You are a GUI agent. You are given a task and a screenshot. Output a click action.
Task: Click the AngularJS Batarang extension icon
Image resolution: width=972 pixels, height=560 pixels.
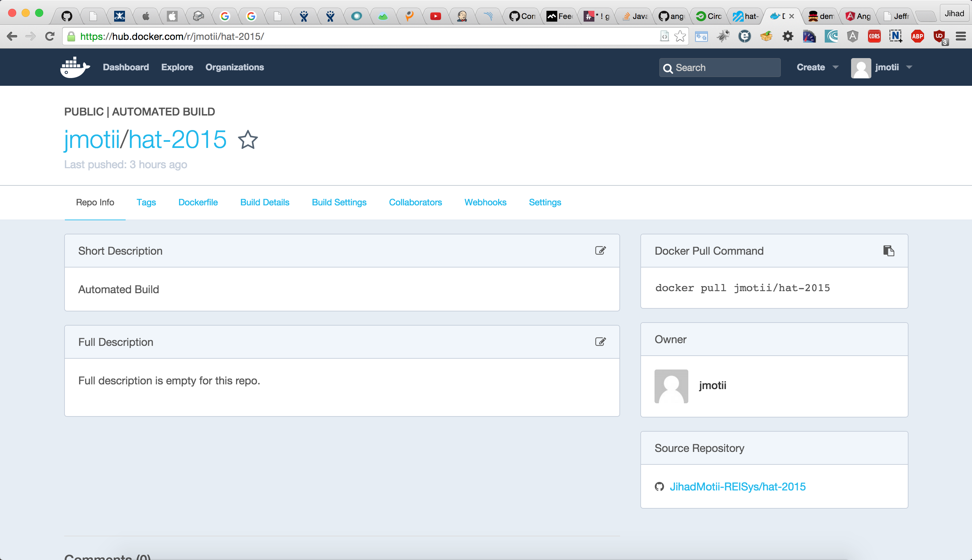(x=852, y=36)
